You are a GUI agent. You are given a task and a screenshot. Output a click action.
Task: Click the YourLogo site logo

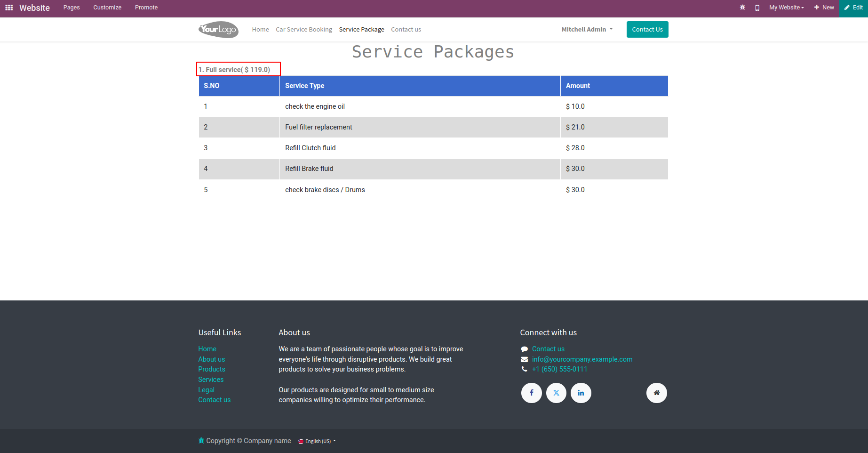click(x=218, y=30)
